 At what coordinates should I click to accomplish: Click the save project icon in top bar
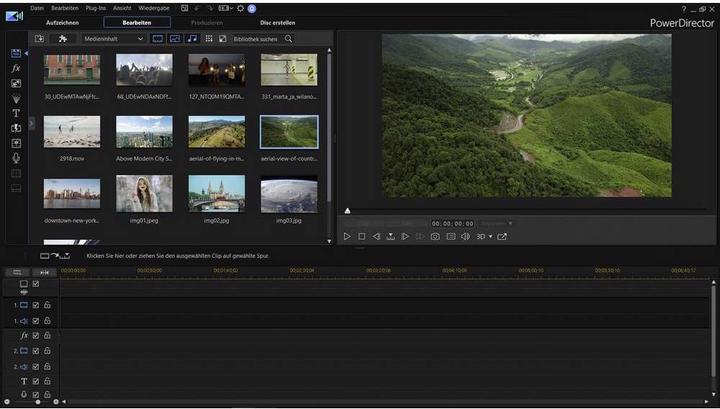[184, 8]
